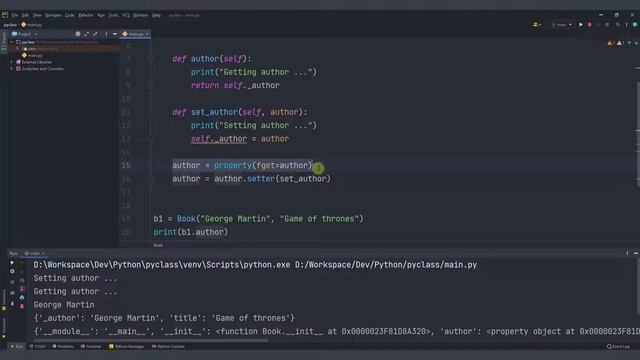Click the green Run button in top toolbar
This screenshot has height=360, width=640.
pos(581,25)
